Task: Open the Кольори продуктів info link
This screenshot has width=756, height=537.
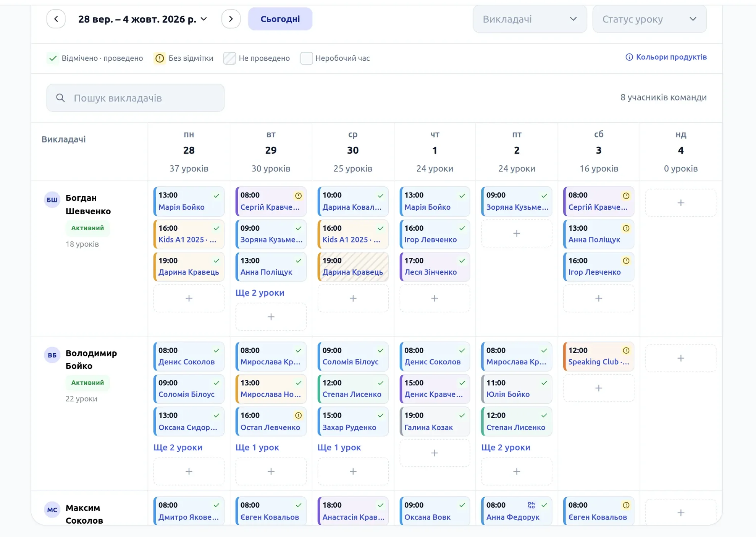Action: (666, 57)
